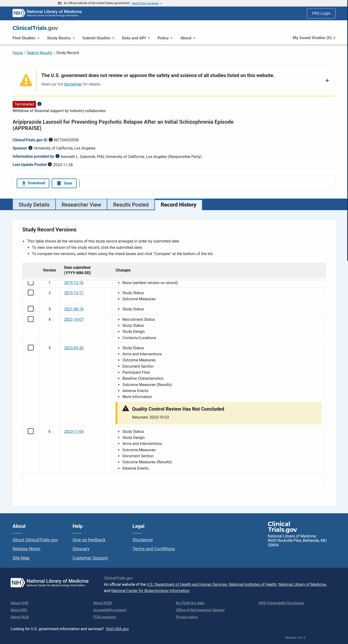The height and width of the screenshot is (644, 348).
Task: Open Accessibility support link
Action: 110,610
